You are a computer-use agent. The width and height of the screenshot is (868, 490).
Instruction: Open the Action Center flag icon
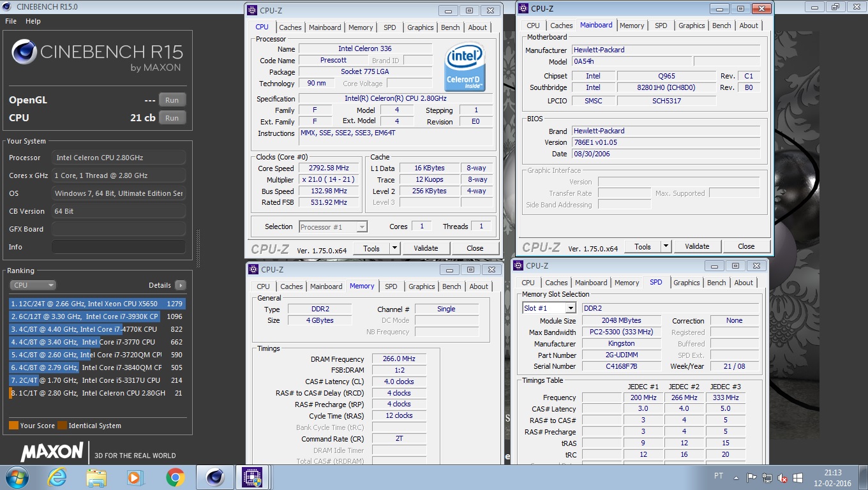click(x=752, y=478)
